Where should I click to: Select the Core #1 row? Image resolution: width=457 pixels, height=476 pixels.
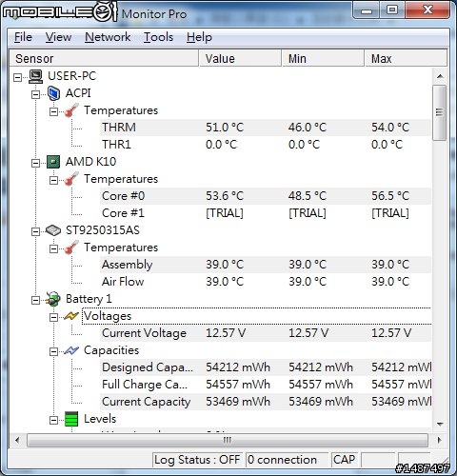tap(266, 213)
